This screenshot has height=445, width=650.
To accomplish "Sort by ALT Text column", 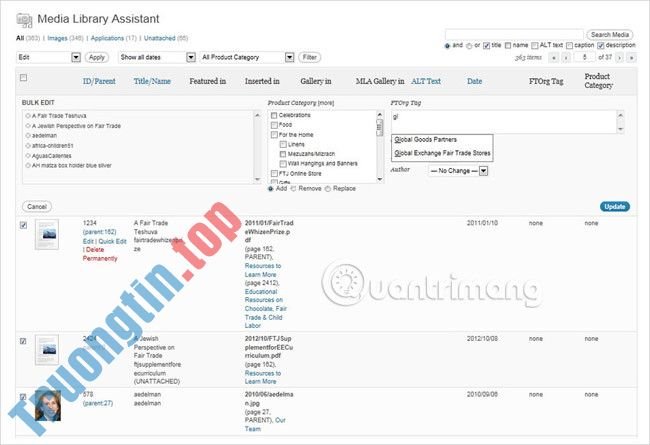I will (426, 81).
